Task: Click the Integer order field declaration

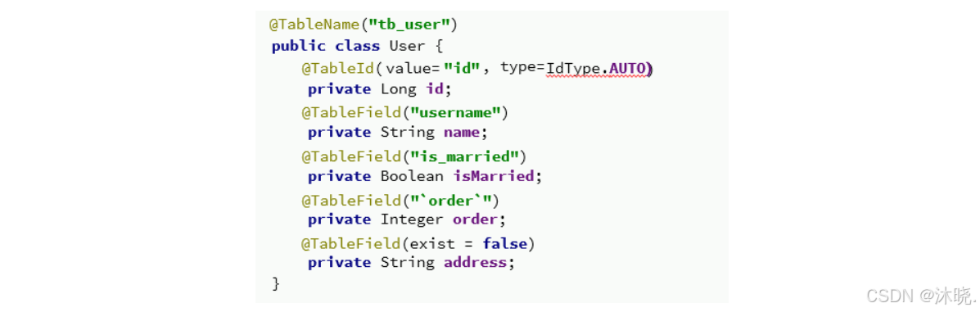Action: click(406, 219)
